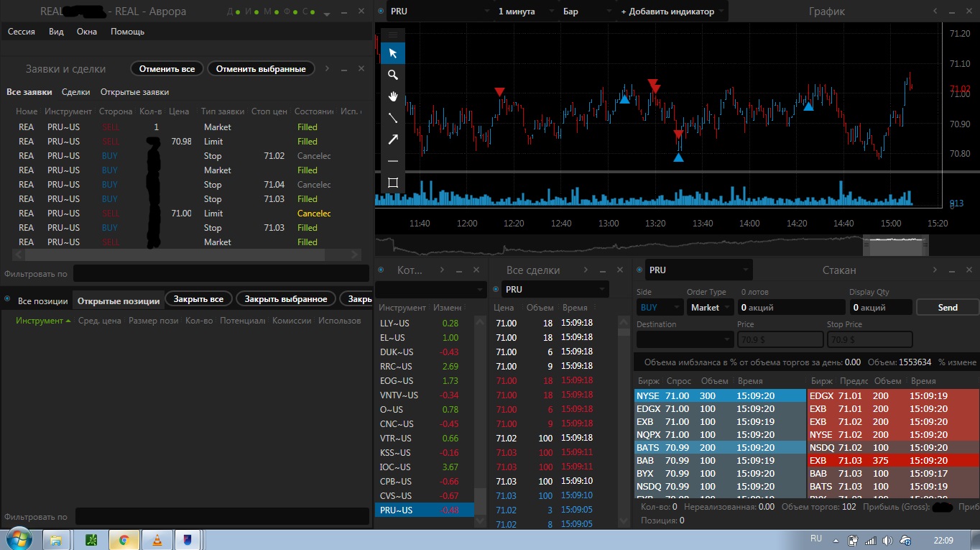Image resolution: width=980 pixels, height=550 pixels.
Task: Click the link dot beside Все сделки PRU selector
Action: point(496,289)
